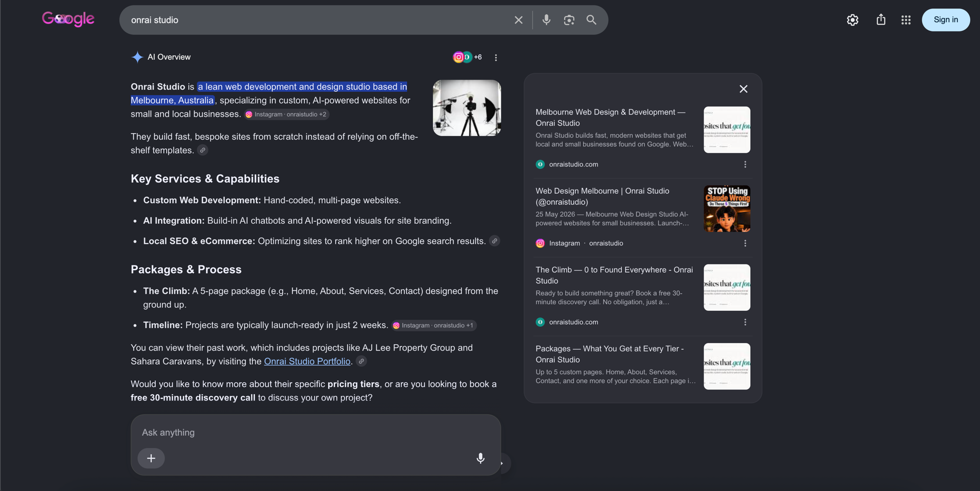Click the microphone in Ask anything box
This screenshot has height=491, width=980.
481,458
